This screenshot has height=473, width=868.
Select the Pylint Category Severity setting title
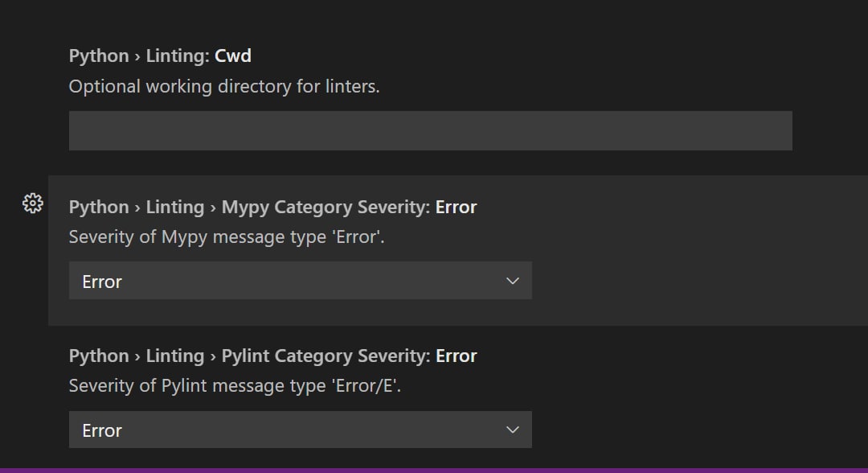(272, 356)
